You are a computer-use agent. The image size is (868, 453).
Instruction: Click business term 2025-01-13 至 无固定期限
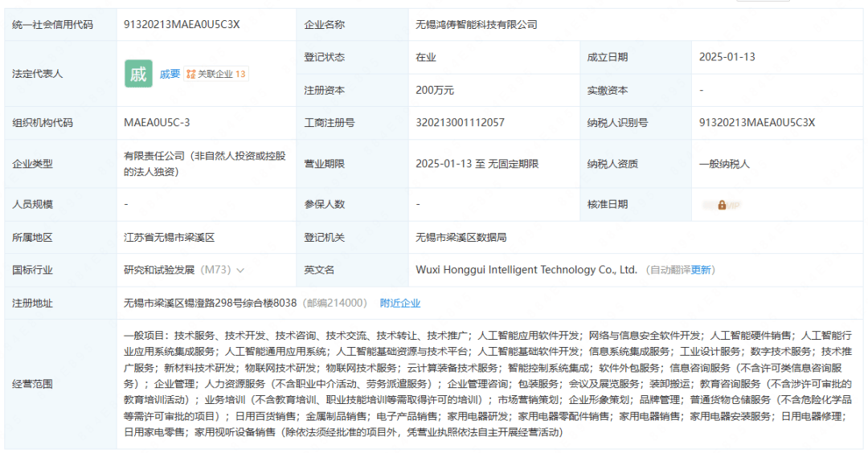click(477, 164)
